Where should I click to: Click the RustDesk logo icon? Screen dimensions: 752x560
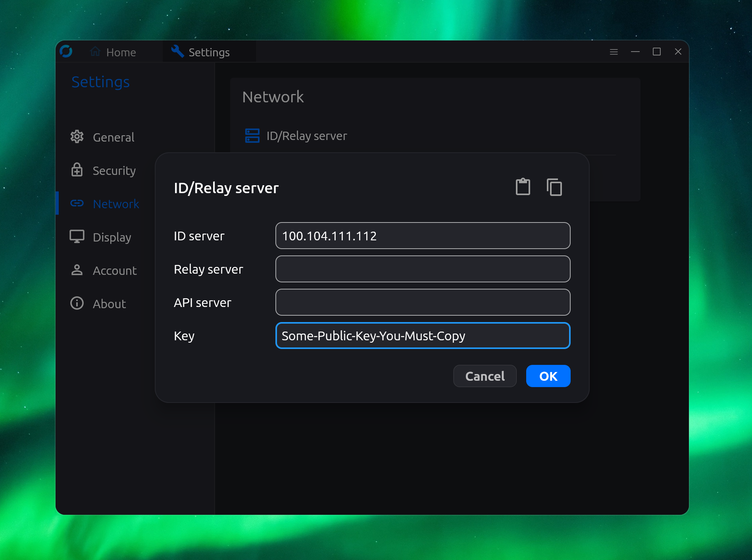[66, 52]
